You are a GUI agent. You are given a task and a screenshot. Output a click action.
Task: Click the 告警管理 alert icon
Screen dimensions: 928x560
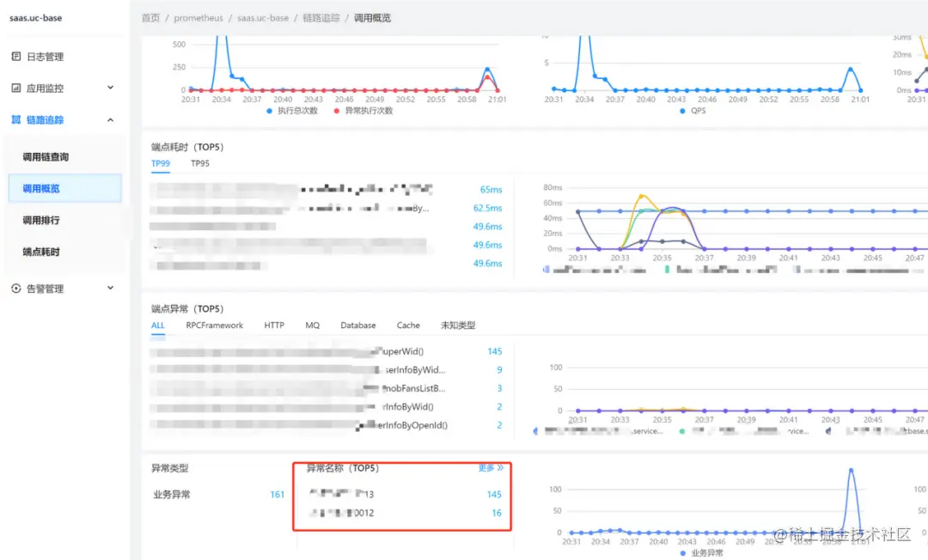[16, 289]
